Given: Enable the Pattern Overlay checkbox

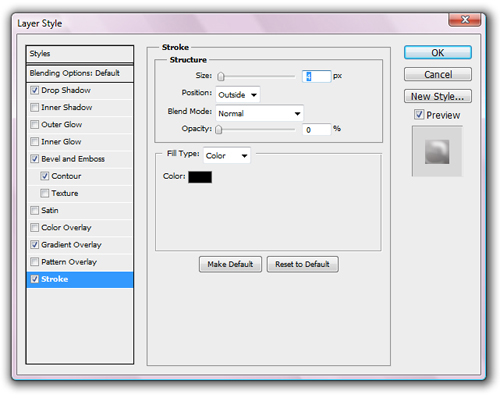Looking at the screenshot, I should pyautogui.click(x=35, y=262).
